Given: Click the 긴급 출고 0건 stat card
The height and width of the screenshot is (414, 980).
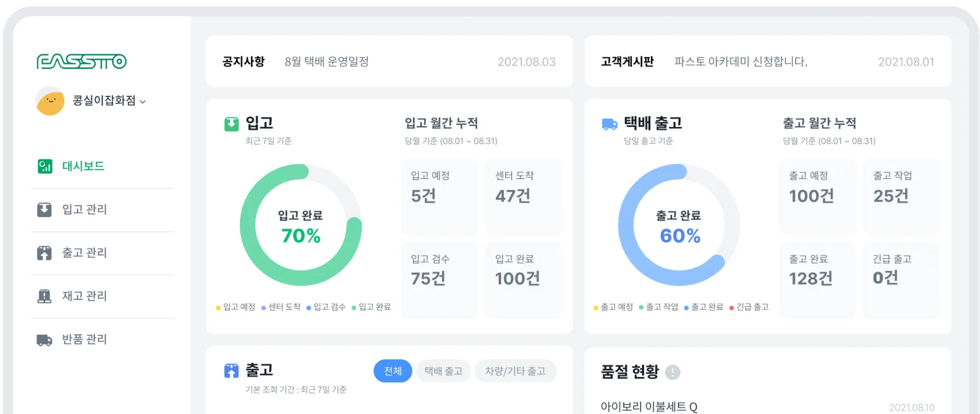Looking at the screenshot, I should click(x=901, y=280).
